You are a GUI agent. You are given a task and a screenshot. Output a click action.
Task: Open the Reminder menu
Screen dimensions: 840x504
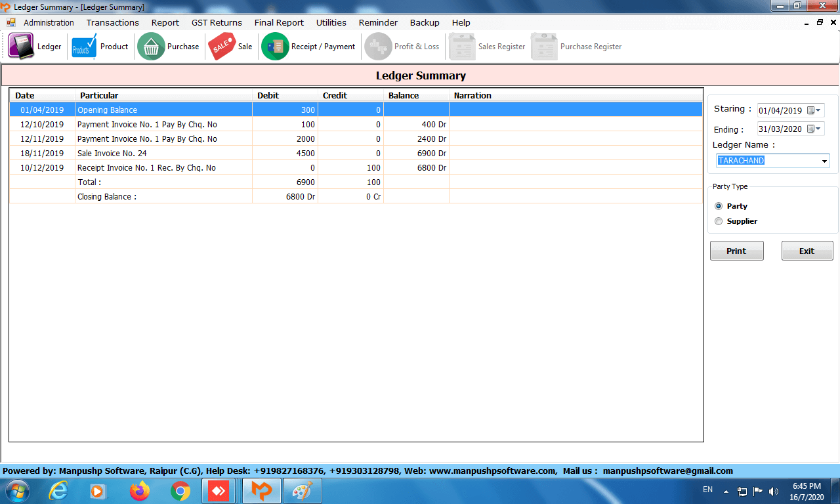[x=378, y=22]
